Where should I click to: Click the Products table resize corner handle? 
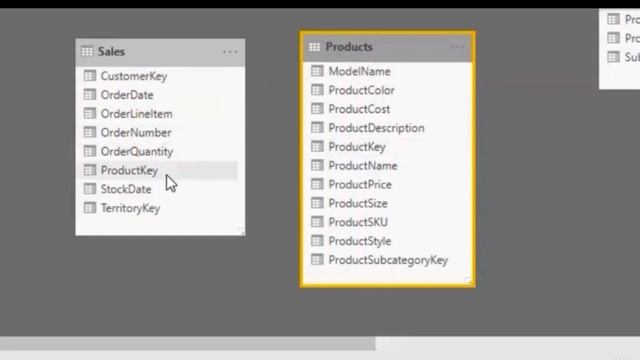(468, 280)
